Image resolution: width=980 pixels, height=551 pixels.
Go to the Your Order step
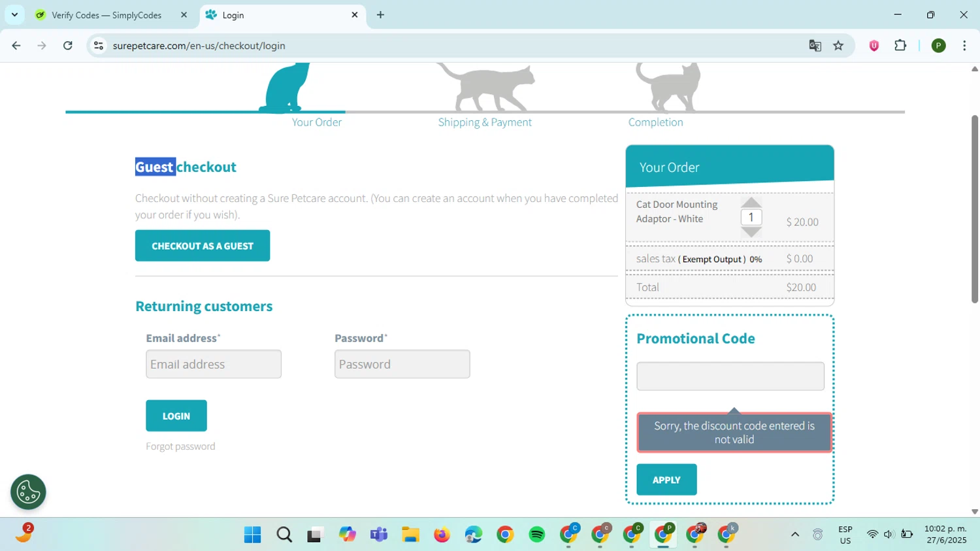point(316,122)
